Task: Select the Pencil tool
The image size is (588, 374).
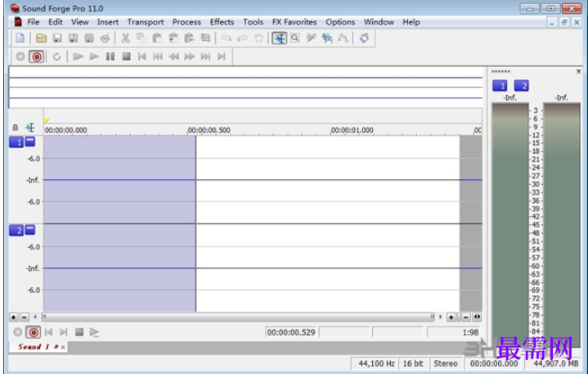Action: pos(311,38)
